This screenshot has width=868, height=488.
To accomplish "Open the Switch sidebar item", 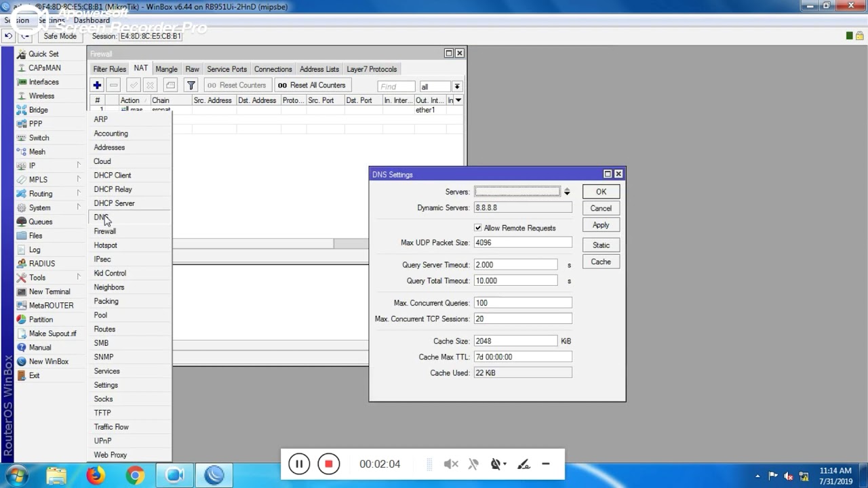I will [x=39, y=138].
